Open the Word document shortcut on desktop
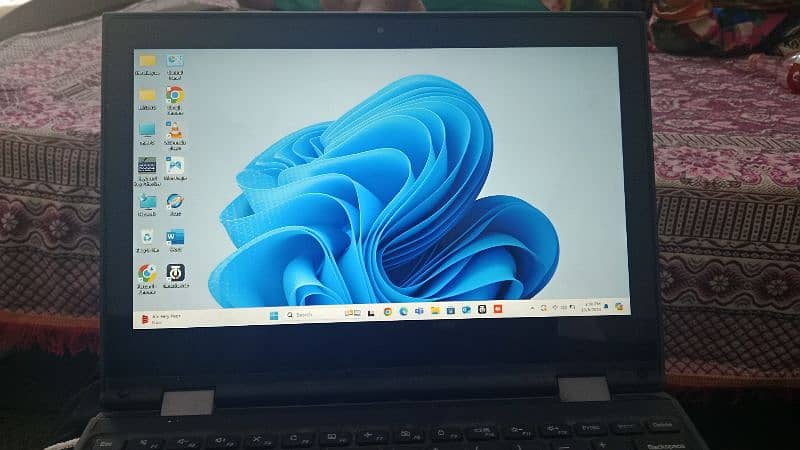 175,241
